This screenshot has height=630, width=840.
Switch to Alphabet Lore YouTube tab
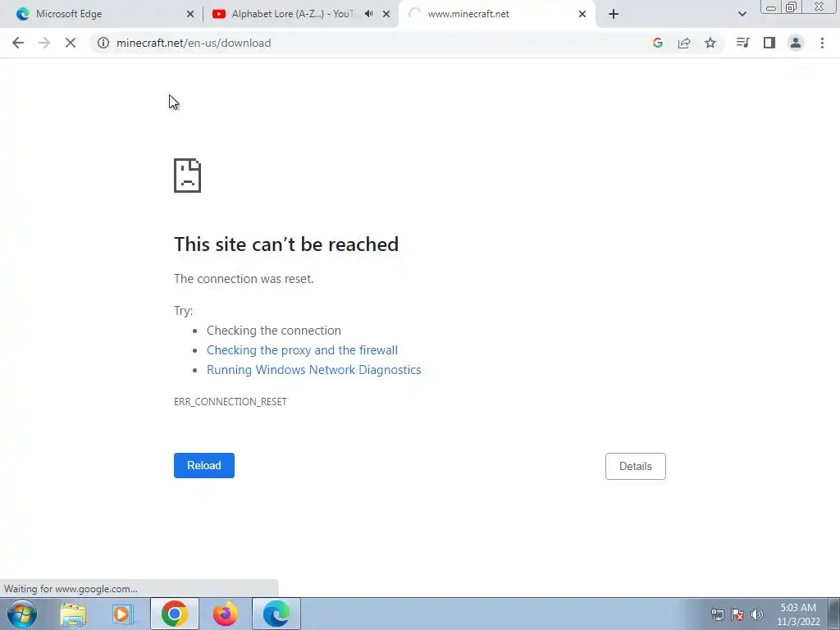pyautogui.click(x=301, y=14)
